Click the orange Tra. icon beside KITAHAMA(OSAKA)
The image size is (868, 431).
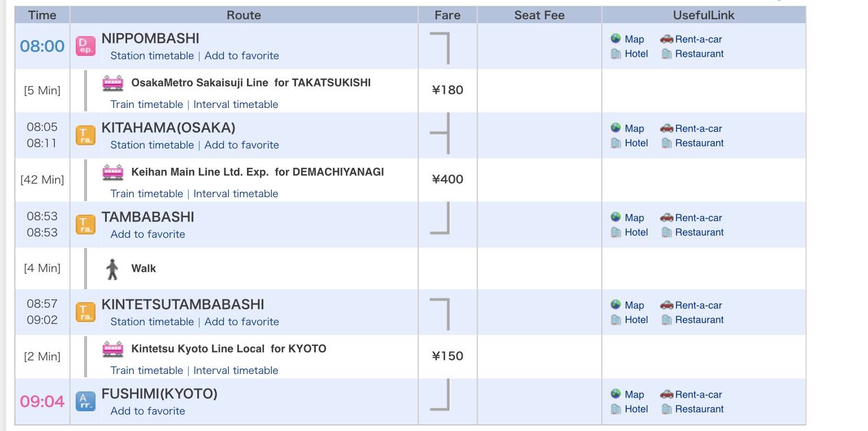pyautogui.click(x=85, y=136)
